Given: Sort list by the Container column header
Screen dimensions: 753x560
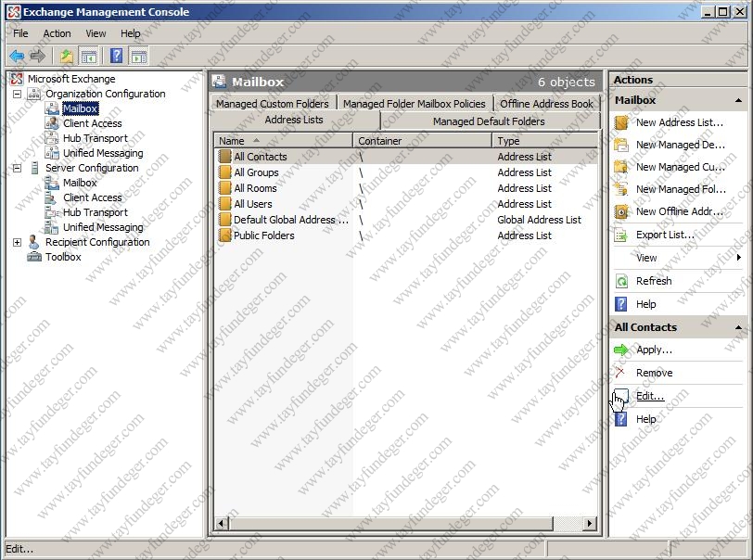Looking at the screenshot, I should (423, 141).
